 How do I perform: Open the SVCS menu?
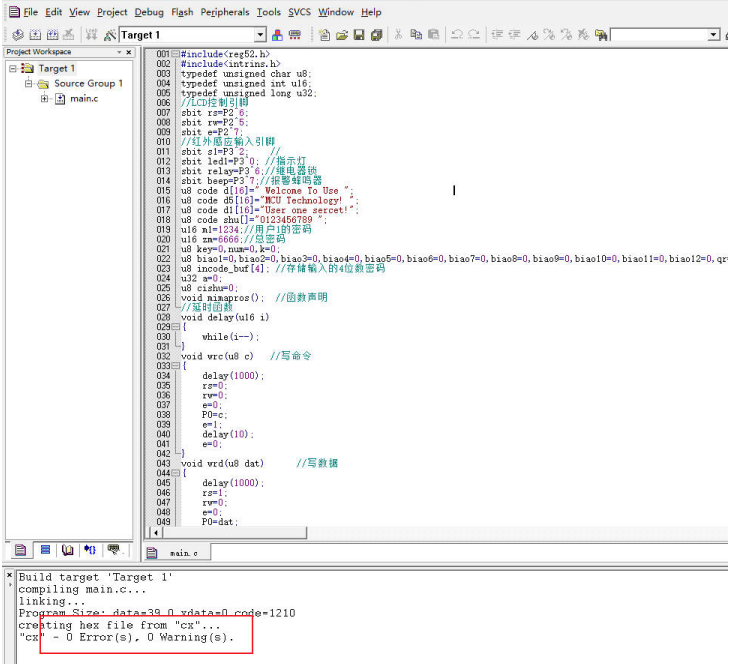tap(299, 12)
